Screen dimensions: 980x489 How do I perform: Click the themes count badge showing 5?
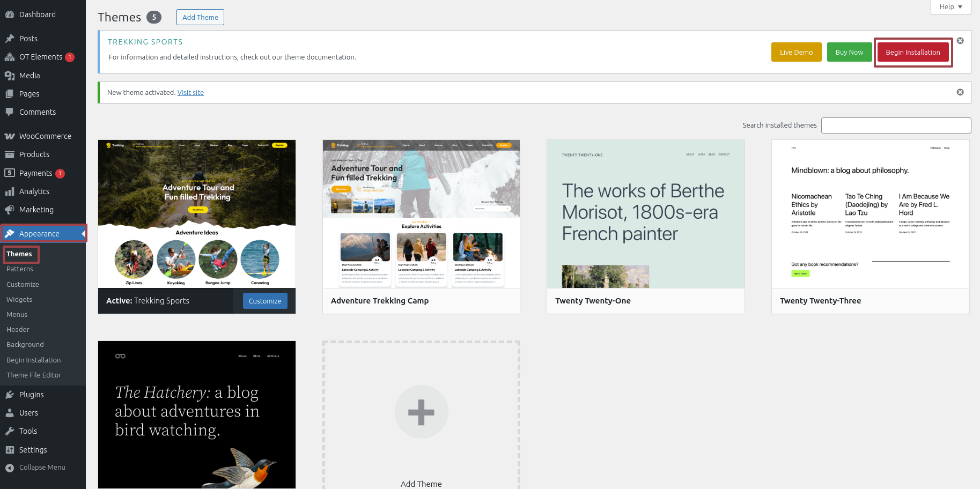click(x=154, y=17)
